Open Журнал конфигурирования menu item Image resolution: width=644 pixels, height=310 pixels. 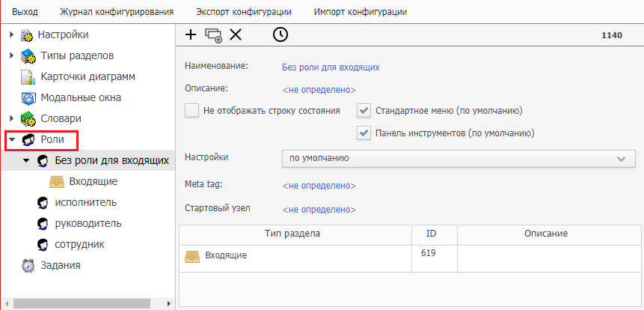click(117, 12)
